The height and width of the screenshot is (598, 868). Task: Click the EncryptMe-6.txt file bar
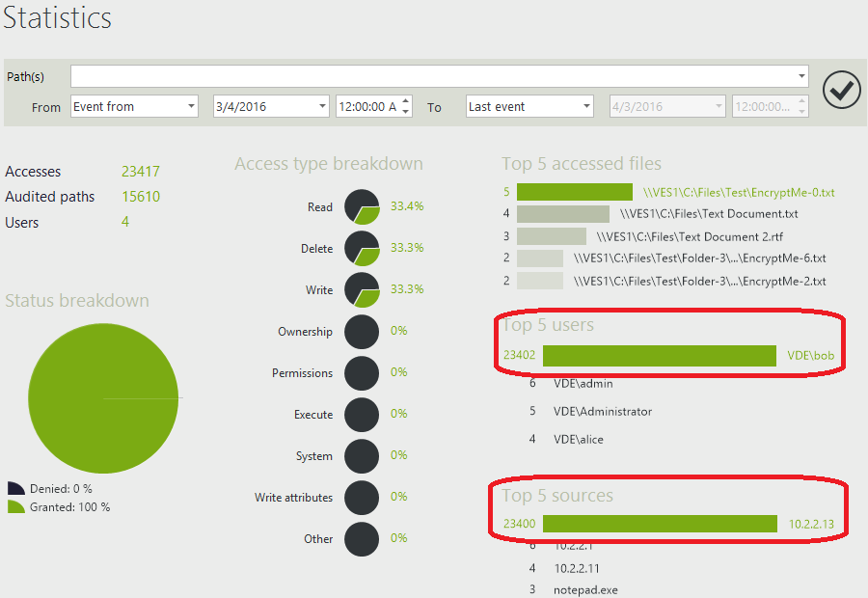[x=540, y=258]
